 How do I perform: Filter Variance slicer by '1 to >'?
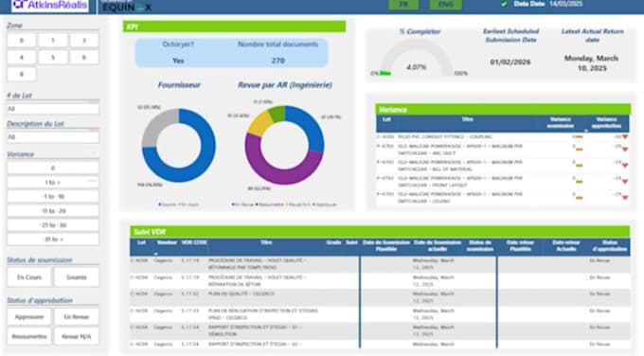[x=53, y=183]
